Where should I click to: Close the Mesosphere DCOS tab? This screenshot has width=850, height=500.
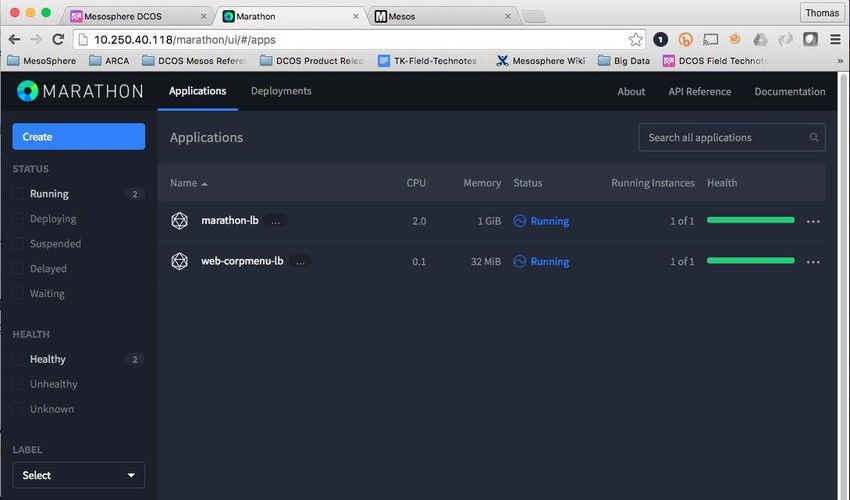coord(203,16)
